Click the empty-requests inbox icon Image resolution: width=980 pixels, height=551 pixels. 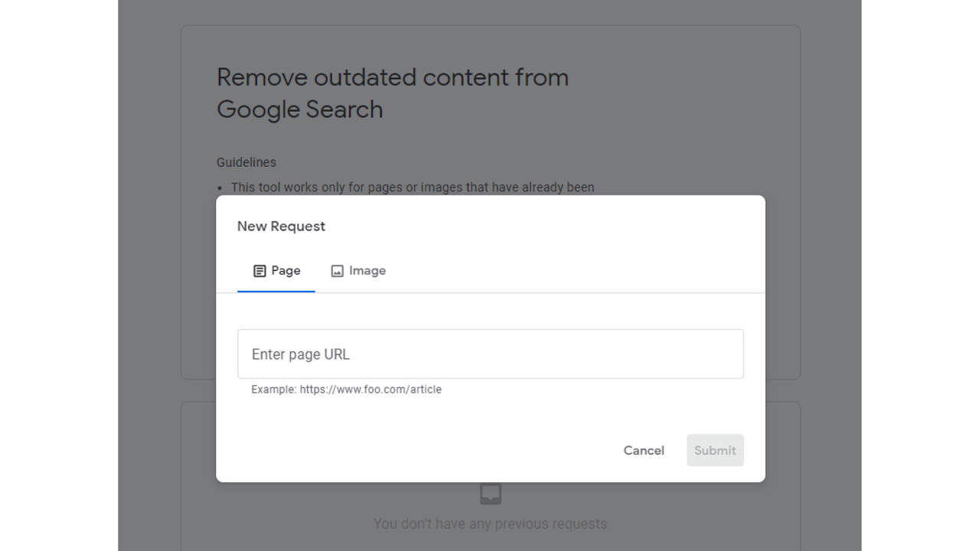[490, 494]
